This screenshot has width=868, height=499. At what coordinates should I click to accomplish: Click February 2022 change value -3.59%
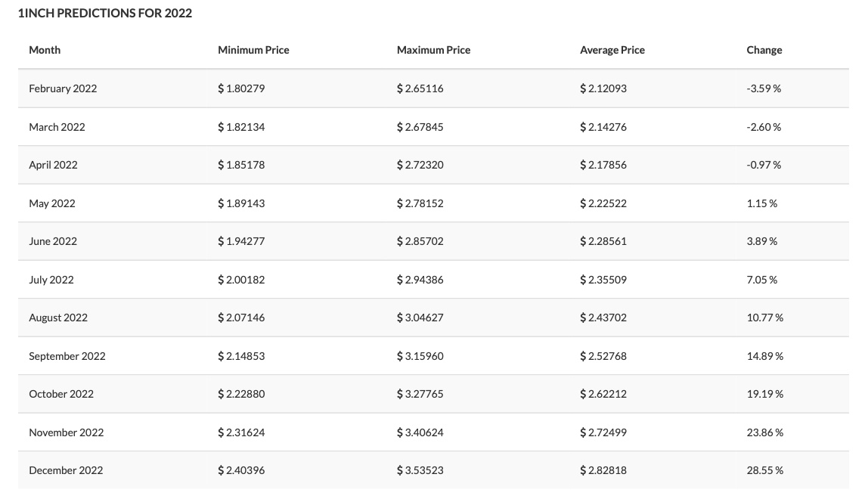763,88
